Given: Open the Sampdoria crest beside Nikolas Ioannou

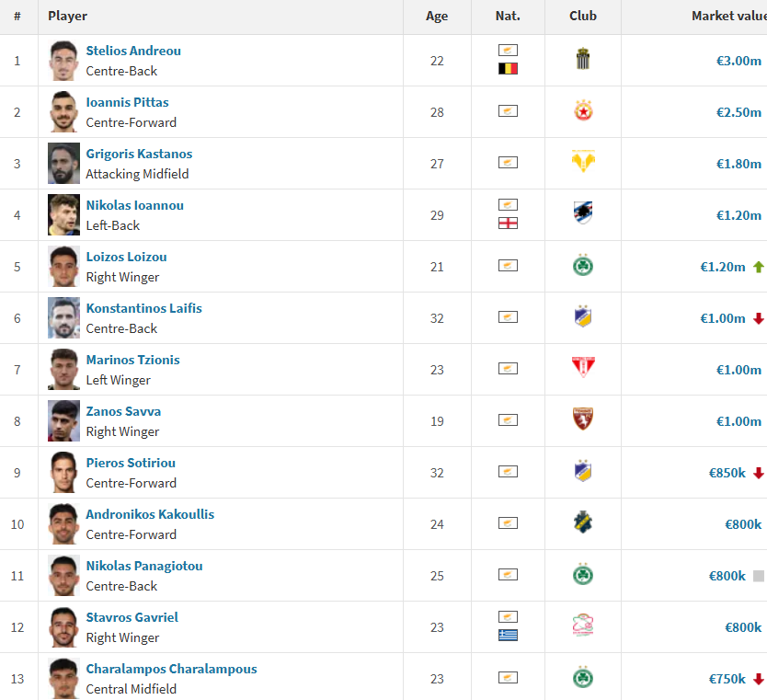Looking at the screenshot, I should [583, 212].
